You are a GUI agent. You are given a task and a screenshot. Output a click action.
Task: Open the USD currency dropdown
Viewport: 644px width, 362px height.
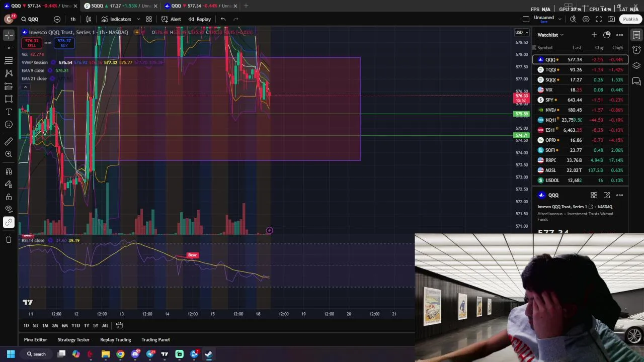pyautogui.click(x=521, y=33)
